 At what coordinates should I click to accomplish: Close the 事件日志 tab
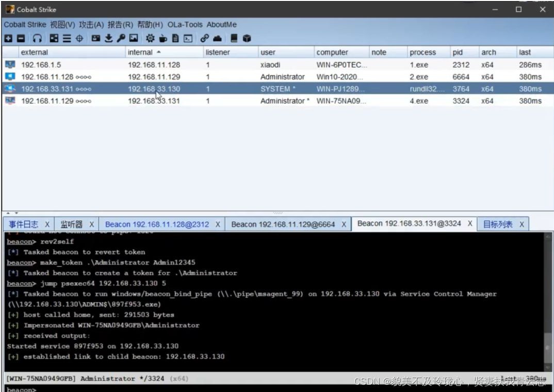click(x=47, y=224)
